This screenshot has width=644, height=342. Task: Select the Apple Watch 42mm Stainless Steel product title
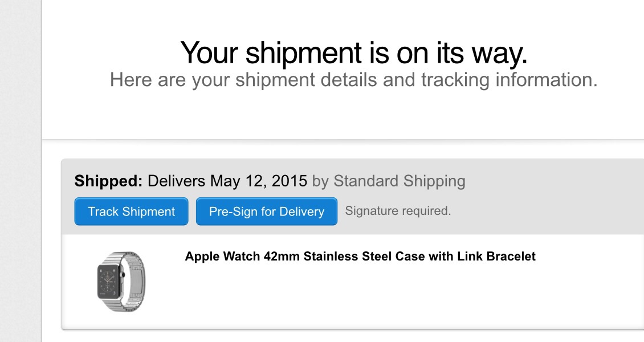(x=360, y=256)
